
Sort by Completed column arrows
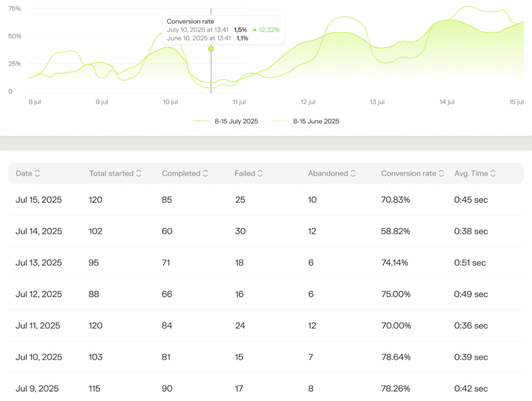pos(205,174)
